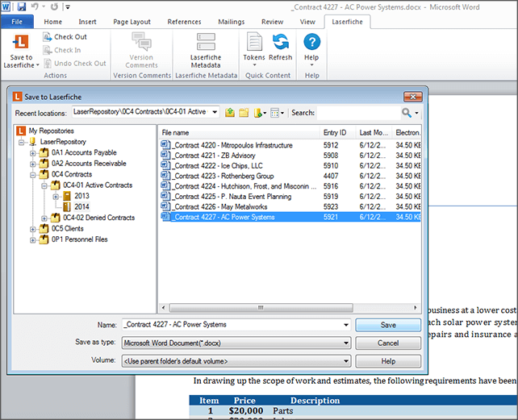This screenshot has width=518, height=420.
Task: Expand the 0A1 Accounts Payable node
Action: click(32, 153)
